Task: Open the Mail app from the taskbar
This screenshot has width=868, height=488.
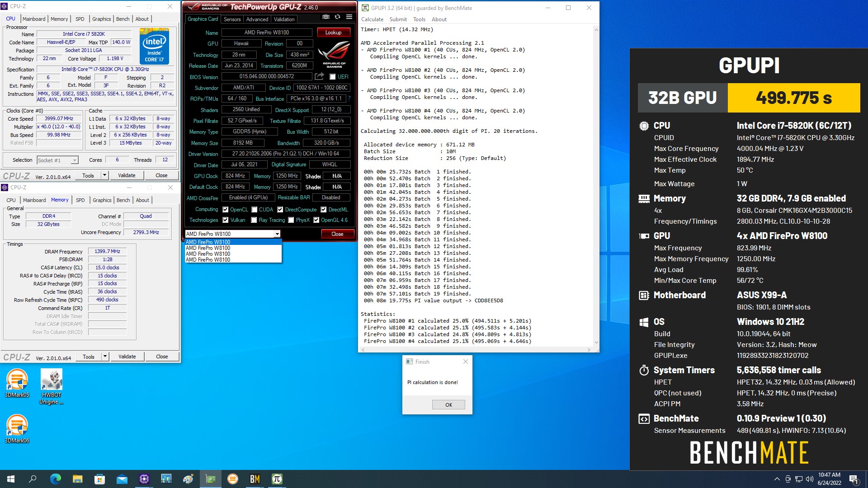Action: pyautogui.click(x=122, y=479)
